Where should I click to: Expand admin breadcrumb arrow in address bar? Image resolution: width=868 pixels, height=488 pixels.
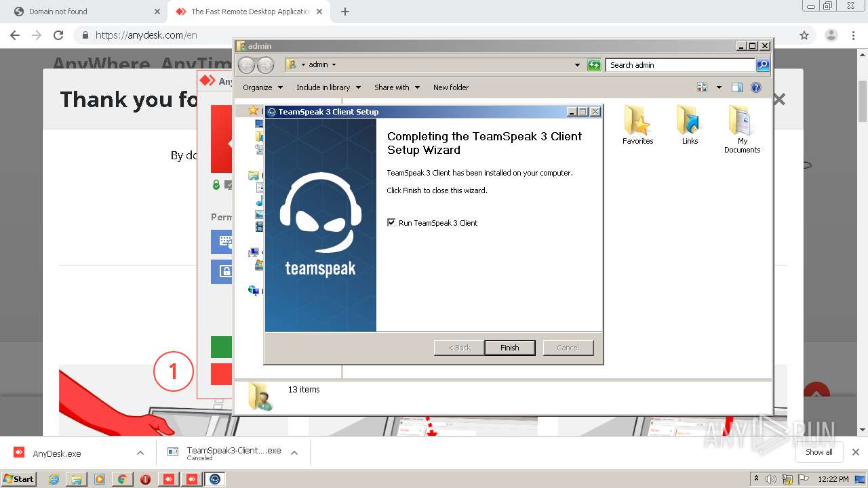334,65
